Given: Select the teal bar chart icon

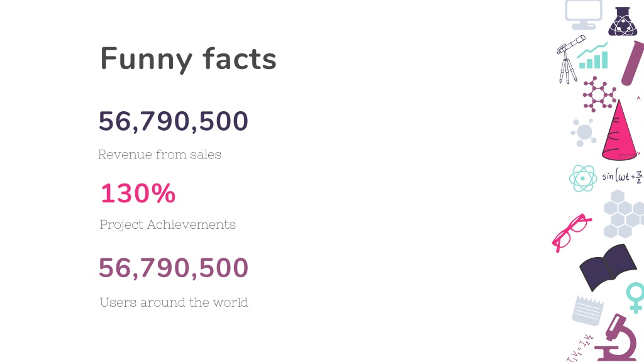Looking at the screenshot, I should point(592,56).
